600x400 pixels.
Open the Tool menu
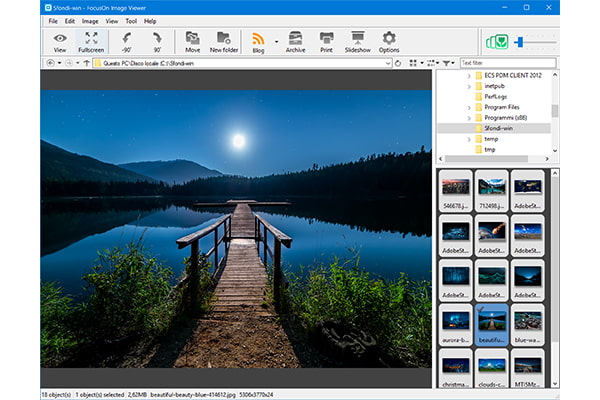[x=131, y=21]
